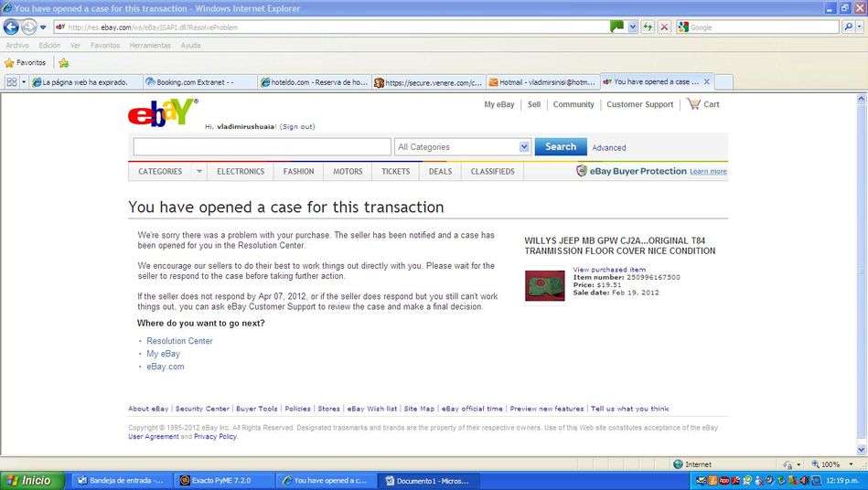Click the page scrollbar down arrow
868x490 pixels.
point(861,450)
